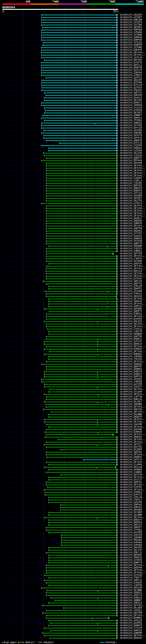Select the UniRef100_C6TNH8 label
The image size is (146, 644).
tap(131, 35)
